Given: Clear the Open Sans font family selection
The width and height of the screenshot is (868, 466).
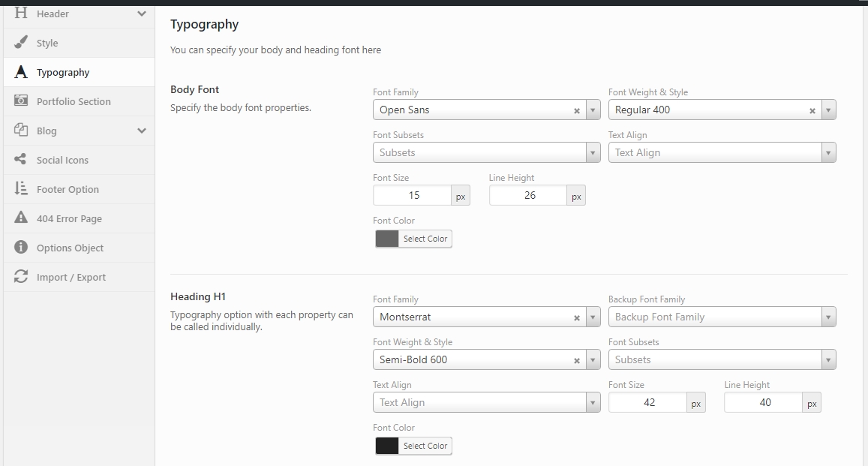Looking at the screenshot, I should coord(576,111).
